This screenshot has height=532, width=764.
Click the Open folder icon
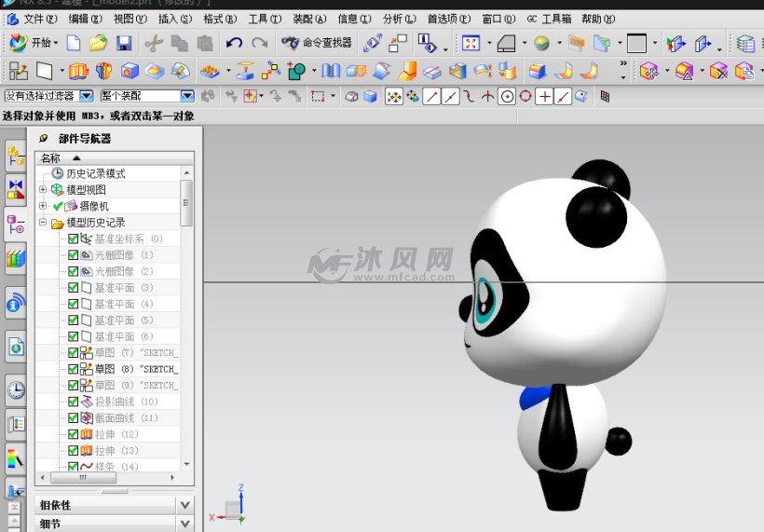99,44
